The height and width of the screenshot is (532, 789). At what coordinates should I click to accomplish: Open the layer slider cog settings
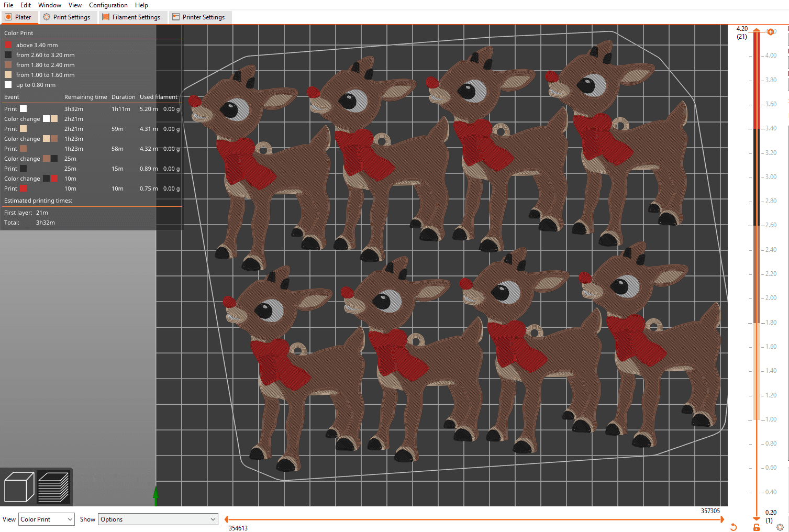pyautogui.click(x=780, y=527)
